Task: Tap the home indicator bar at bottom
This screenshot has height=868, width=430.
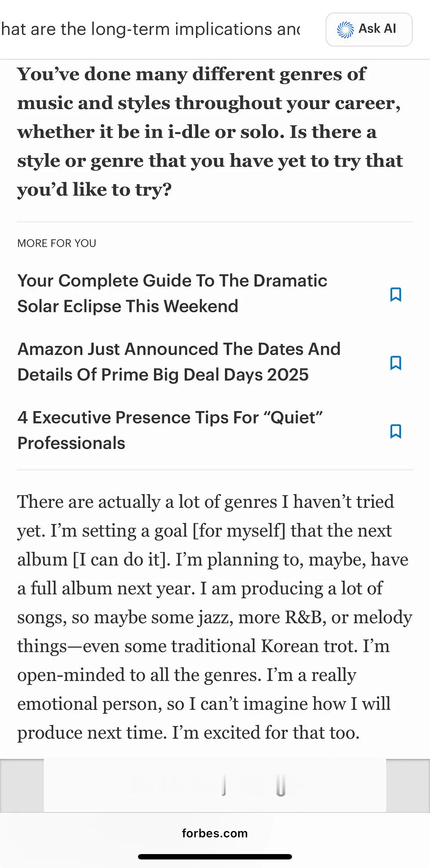Action: click(x=215, y=856)
